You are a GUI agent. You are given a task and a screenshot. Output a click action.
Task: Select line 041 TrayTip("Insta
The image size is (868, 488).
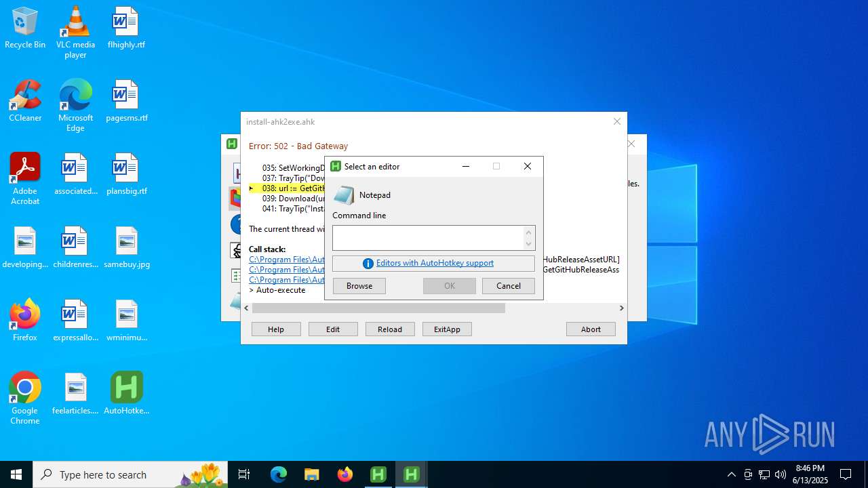tap(293, 209)
